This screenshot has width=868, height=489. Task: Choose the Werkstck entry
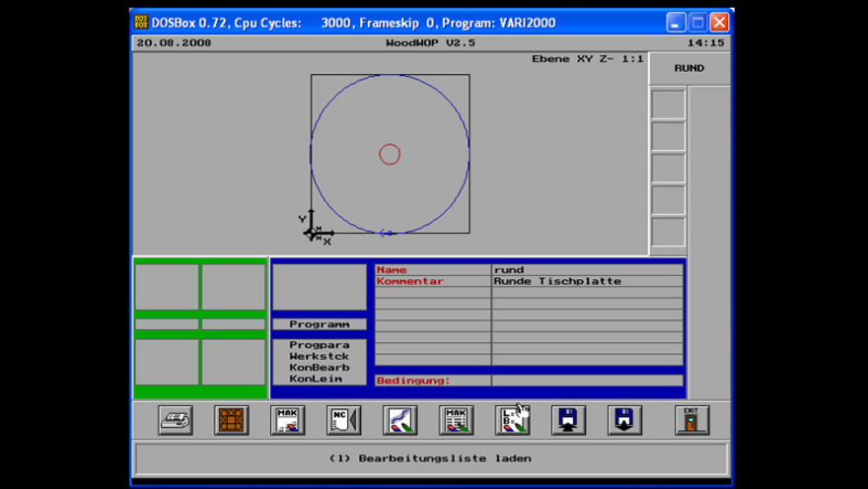(x=320, y=356)
